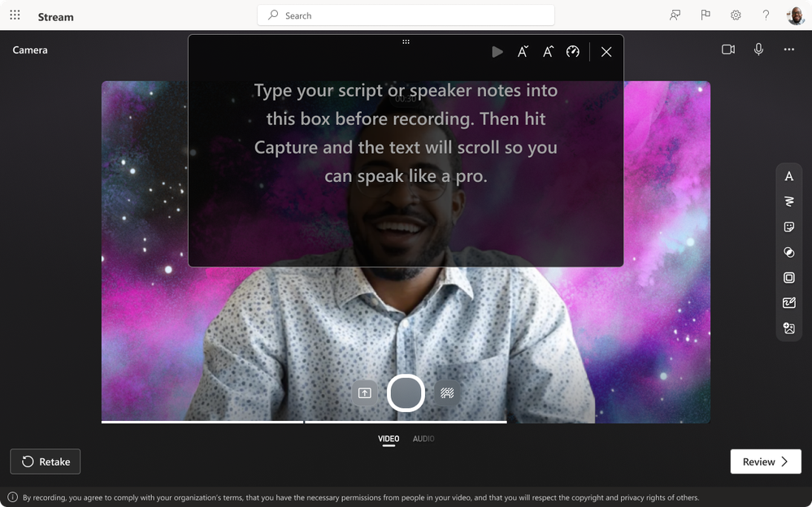Toggle the microphone mute
The height and width of the screenshot is (507, 812).
click(x=758, y=50)
